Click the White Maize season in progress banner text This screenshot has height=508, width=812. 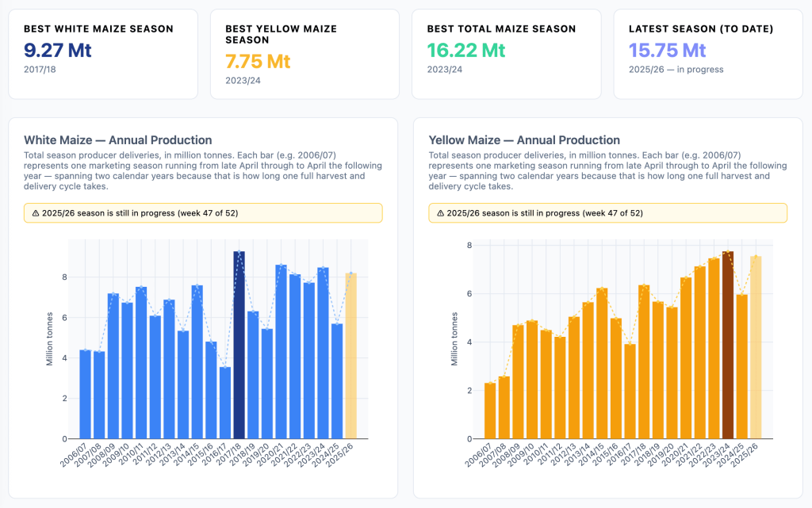coord(140,213)
